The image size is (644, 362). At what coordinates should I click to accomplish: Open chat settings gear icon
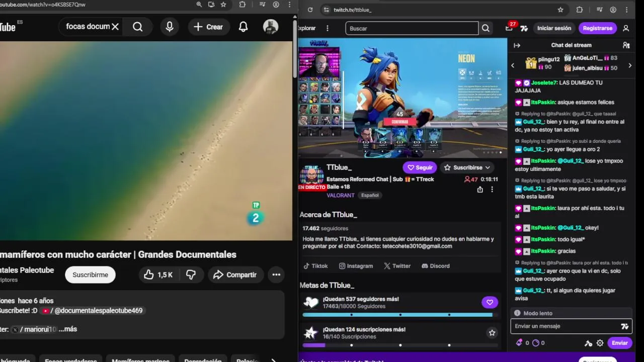[x=600, y=343]
